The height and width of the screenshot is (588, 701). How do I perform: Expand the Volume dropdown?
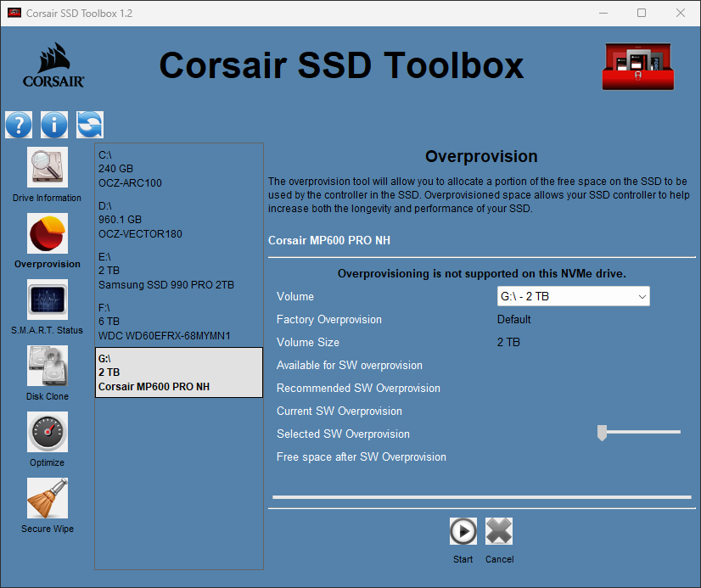[x=574, y=296]
